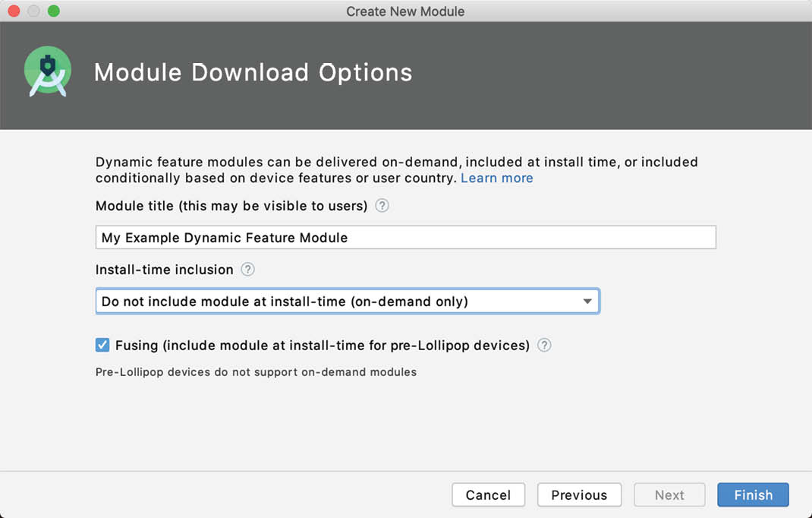Screen dimensions: 812x518
Task: Open the Learn more link
Action: (x=496, y=178)
